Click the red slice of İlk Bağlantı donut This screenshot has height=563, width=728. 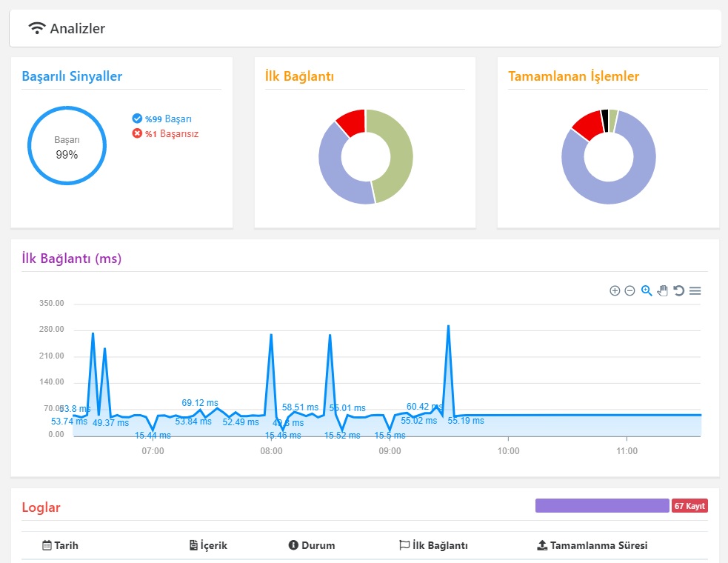click(353, 121)
